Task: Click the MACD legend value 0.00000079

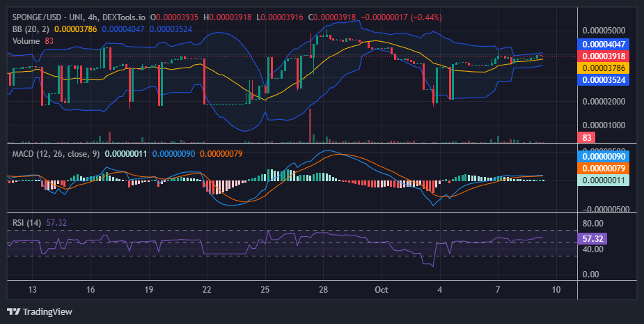Action: (x=221, y=154)
